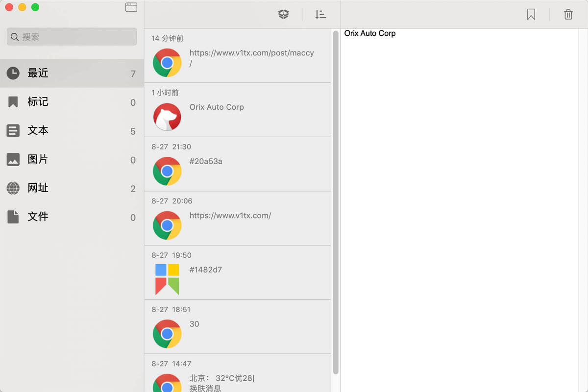Switch to the 网址 category

point(72,188)
